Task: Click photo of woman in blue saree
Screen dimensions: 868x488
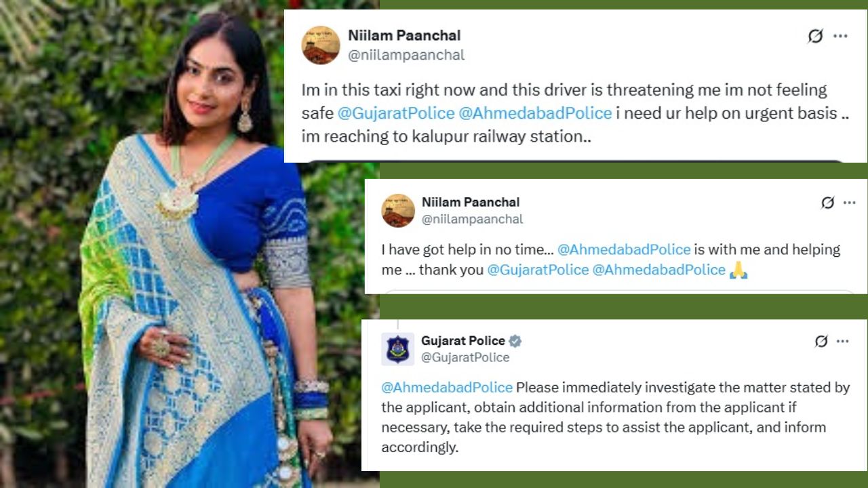Action: tap(189, 244)
